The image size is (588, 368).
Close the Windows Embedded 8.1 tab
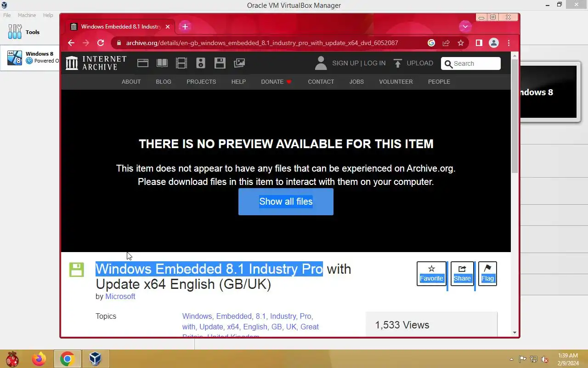(x=168, y=27)
